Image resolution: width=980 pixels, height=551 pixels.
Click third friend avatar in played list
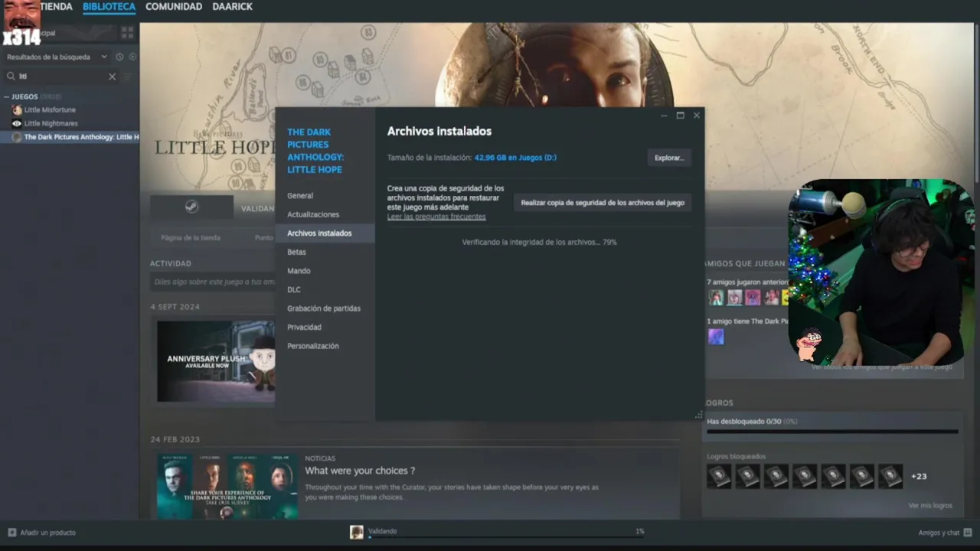coord(753,297)
